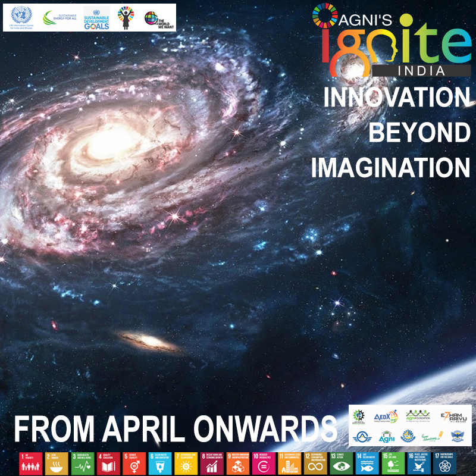Click the green gear logo in sponsor panel
The image size is (476, 476).
358,416
